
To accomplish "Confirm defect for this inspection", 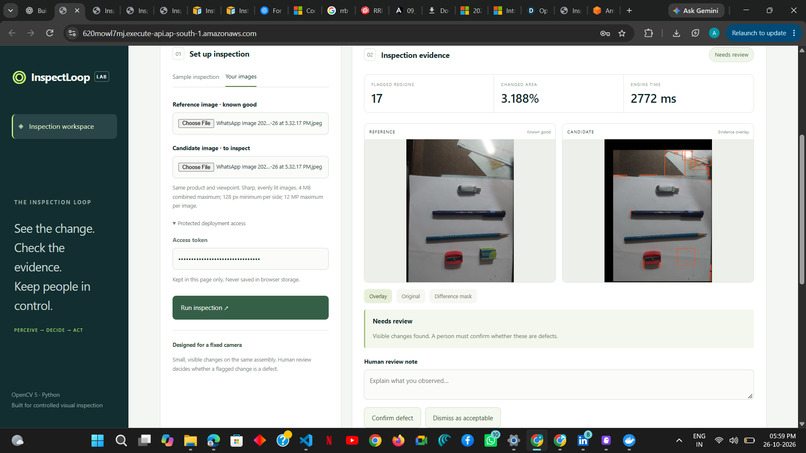I will 392,418.
